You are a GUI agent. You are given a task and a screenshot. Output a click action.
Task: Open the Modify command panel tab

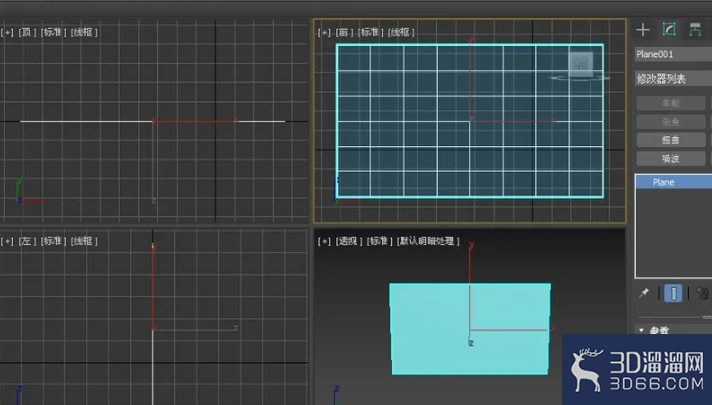tap(669, 30)
